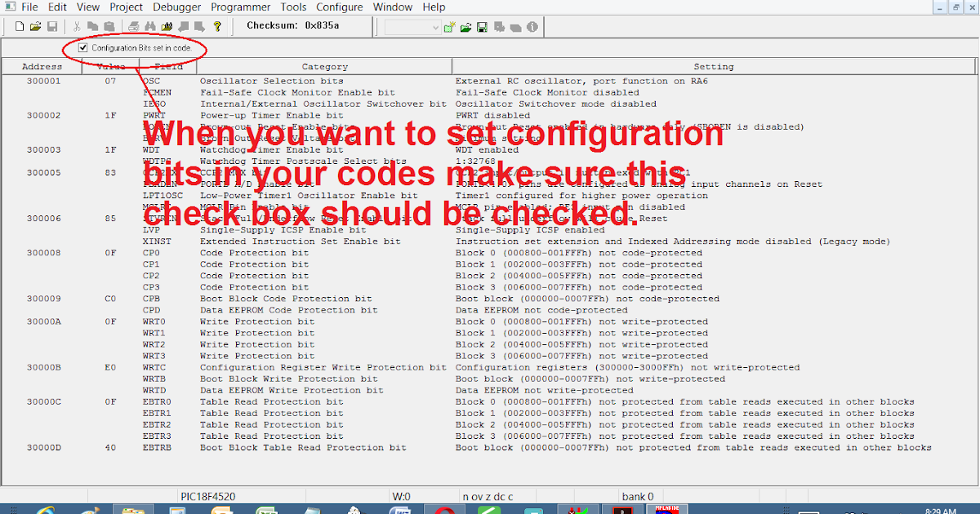
Task: Click the Save Workspace icon
Action: pyautogui.click(x=482, y=26)
